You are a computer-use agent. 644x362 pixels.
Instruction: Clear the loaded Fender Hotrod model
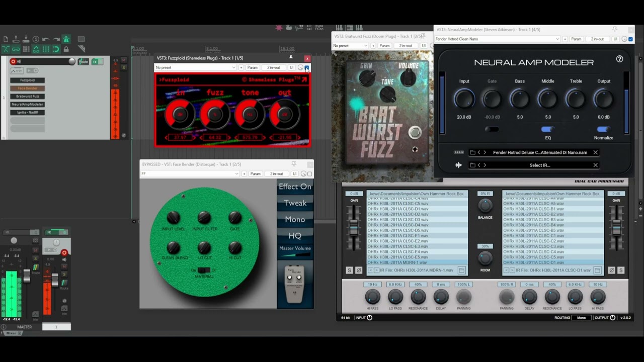point(595,152)
